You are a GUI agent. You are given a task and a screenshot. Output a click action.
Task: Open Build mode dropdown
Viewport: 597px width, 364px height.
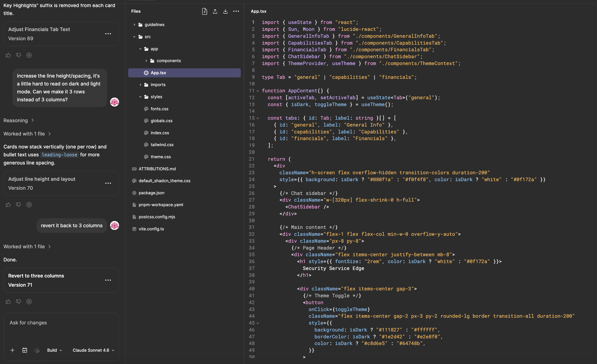55,350
